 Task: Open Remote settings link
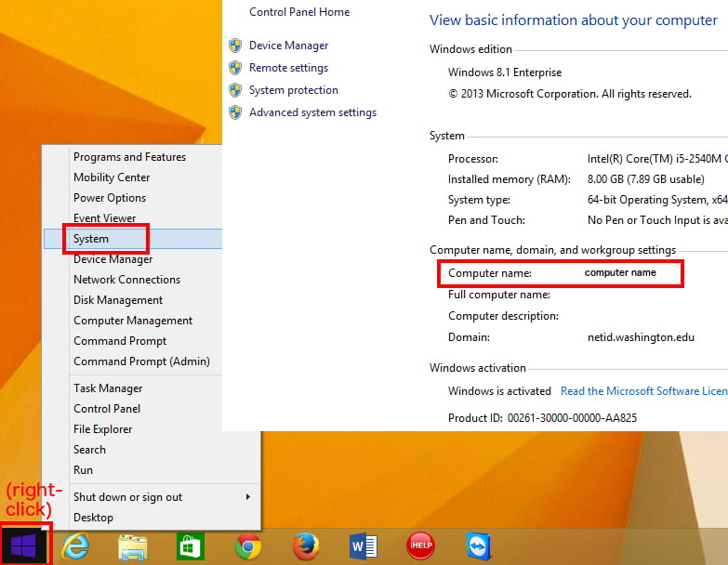click(x=289, y=68)
